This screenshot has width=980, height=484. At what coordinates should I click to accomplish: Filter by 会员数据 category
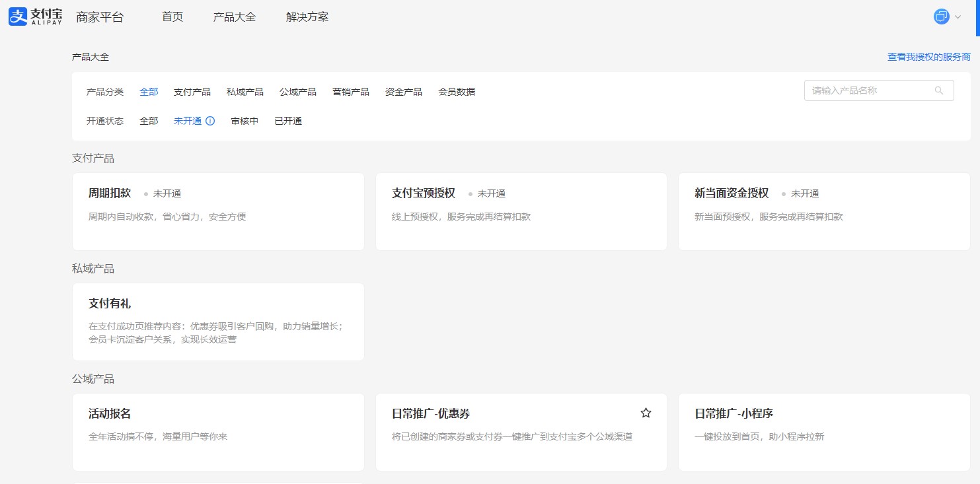[457, 92]
